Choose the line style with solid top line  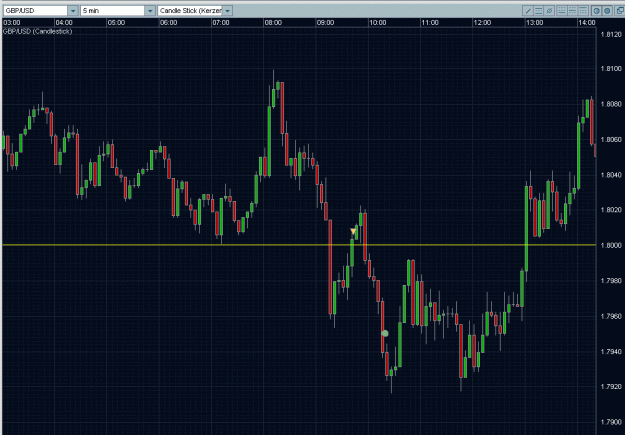[x=583, y=11]
